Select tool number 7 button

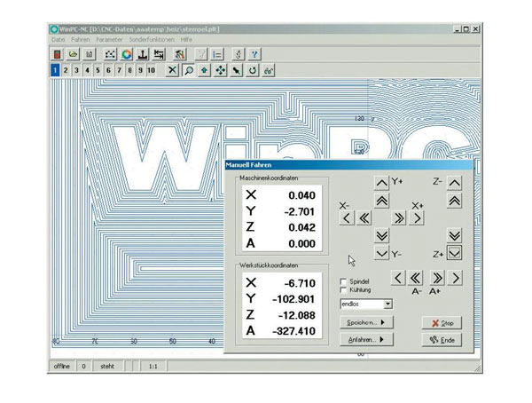tap(119, 70)
